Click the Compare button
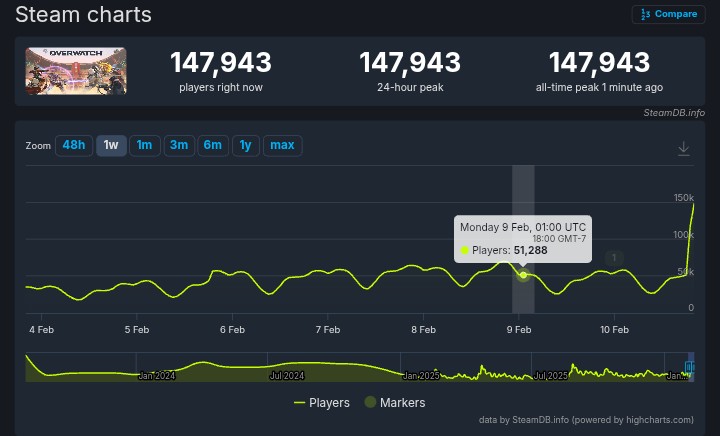This screenshot has height=436, width=720. pyautogui.click(x=669, y=14)
